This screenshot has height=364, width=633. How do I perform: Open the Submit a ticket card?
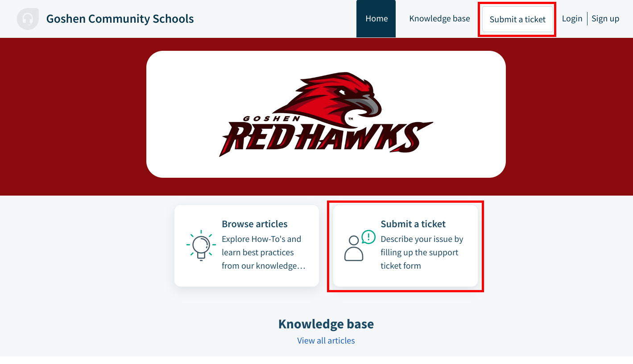pyautogui.click(x=405, y=245)
